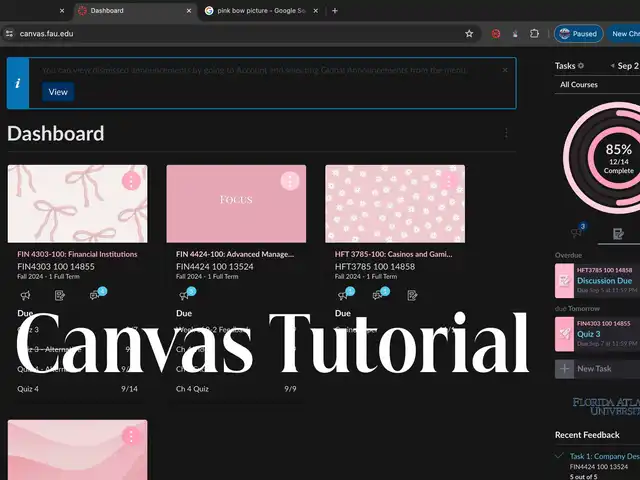Switch to pink bow picture Google tab
Viewport: 640px width, 480px height.
pyautogui.click(x=255, y=10)
